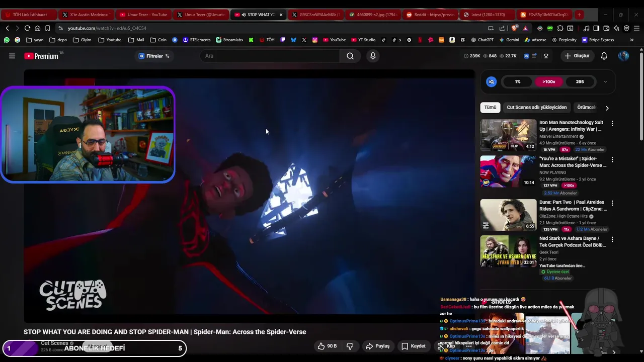Open the YT Studio bookmark
644x362 pixels.
coord(363,40)
